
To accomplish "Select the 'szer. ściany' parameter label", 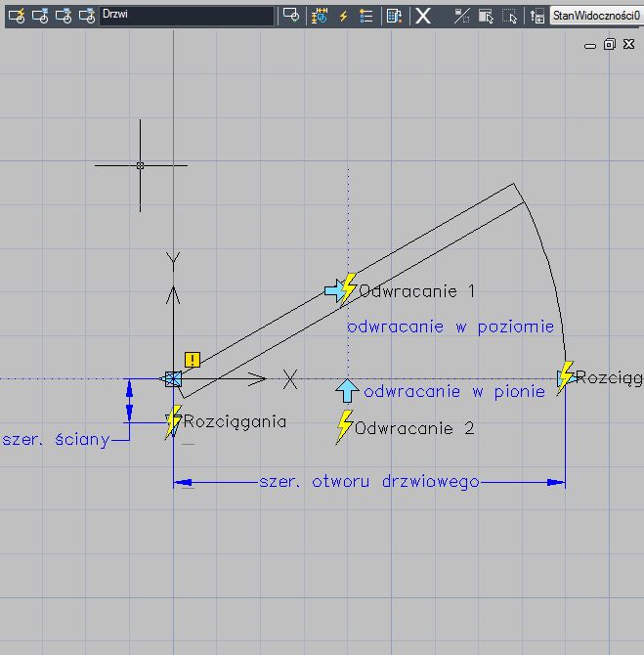I will [56, 439].
